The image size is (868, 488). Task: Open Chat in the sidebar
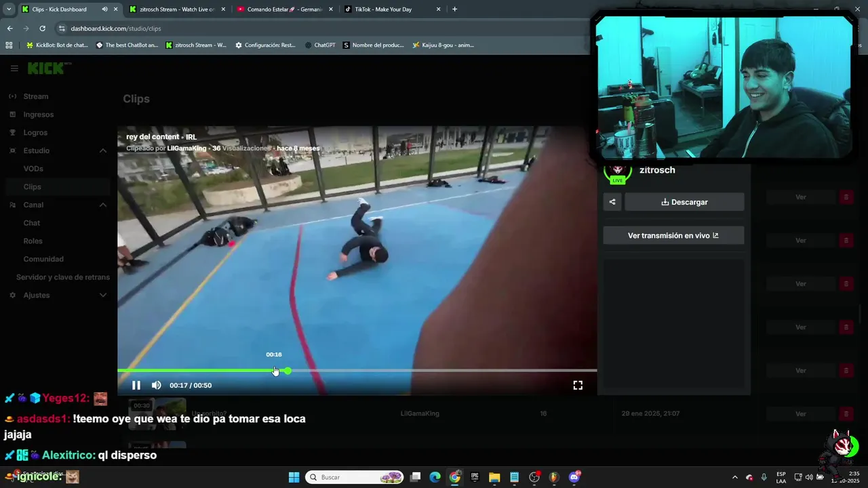[32, 223]
